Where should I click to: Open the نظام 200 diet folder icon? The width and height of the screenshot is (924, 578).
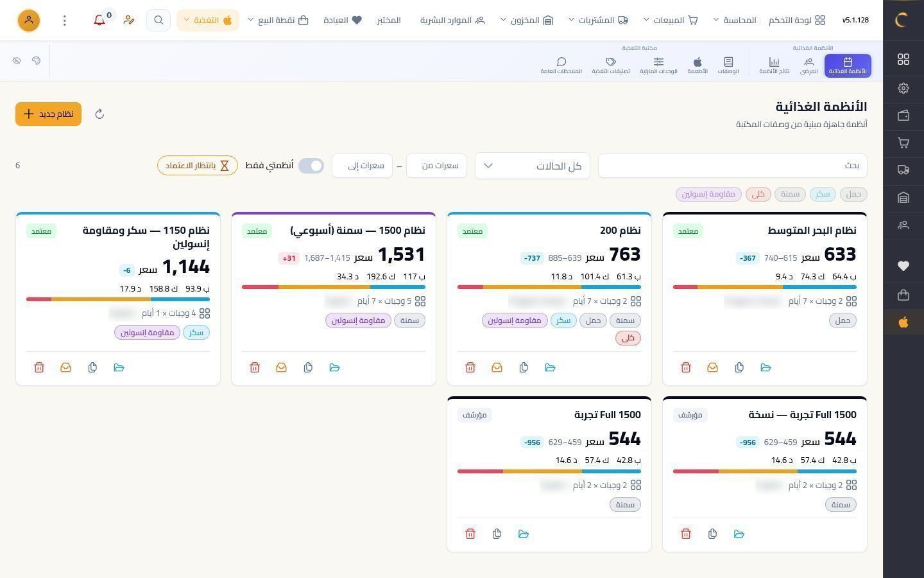point(550,367)
